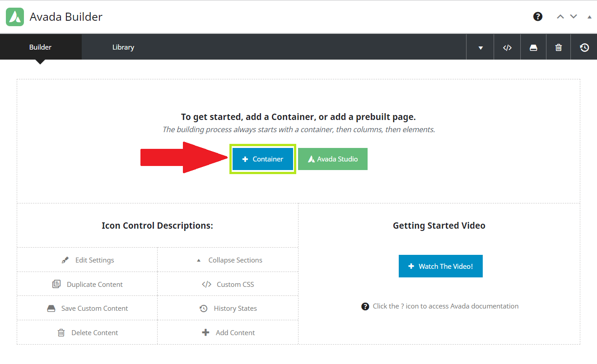Screen dimensions: 597x364
Task: Move the Avada Builder panel down
Action: 574,17
